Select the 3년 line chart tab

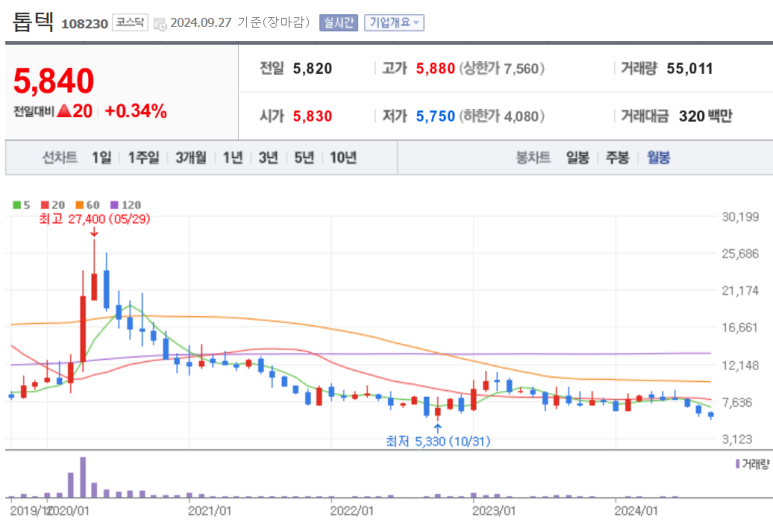click(x=268, y=158)
